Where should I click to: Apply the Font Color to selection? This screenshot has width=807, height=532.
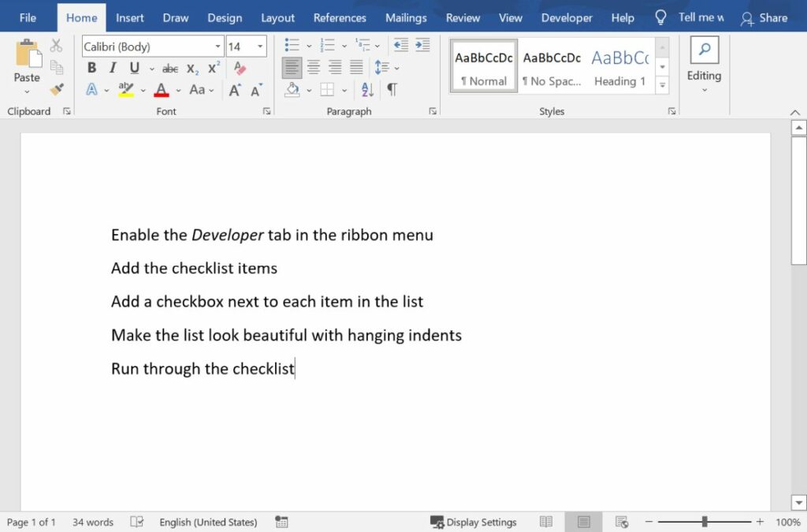(161, 90)
